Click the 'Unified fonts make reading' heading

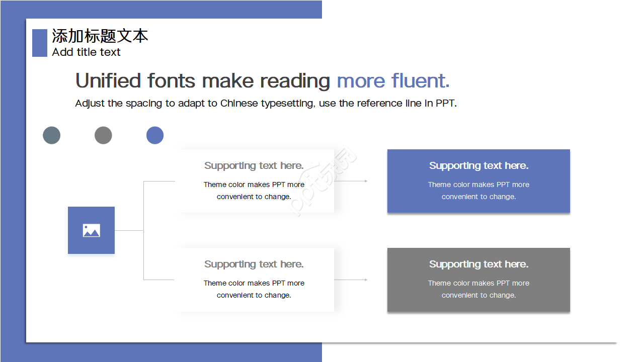(202, 81)
